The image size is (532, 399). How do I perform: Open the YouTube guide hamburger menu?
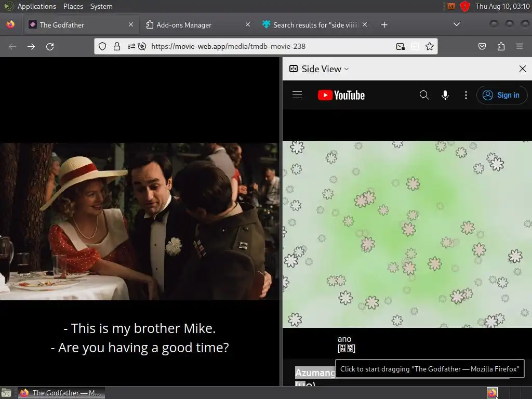297,95
